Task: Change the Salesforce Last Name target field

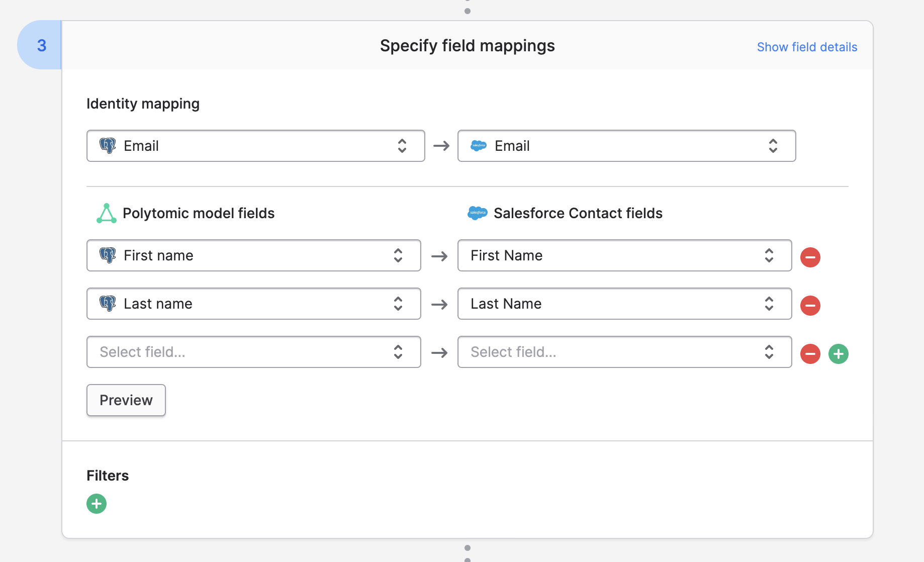Action: tap(624, 304)
